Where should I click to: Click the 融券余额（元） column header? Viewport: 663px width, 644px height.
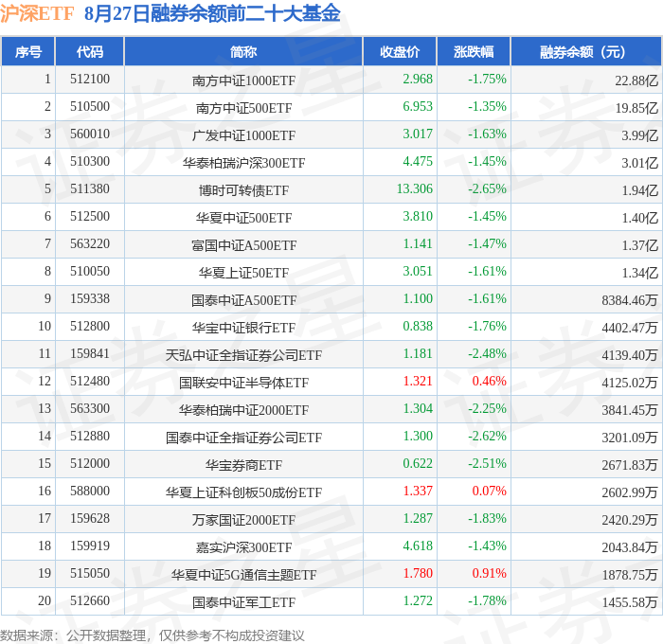586,52
